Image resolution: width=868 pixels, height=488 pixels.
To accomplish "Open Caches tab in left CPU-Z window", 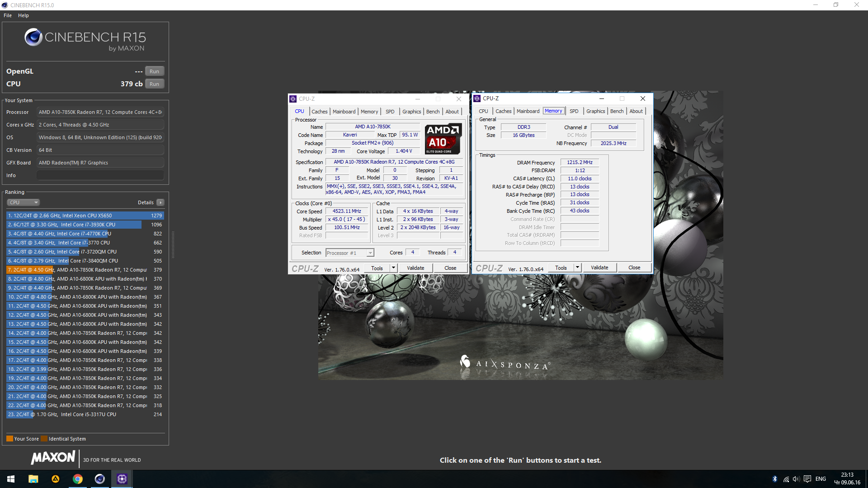I will pos(319,112).
